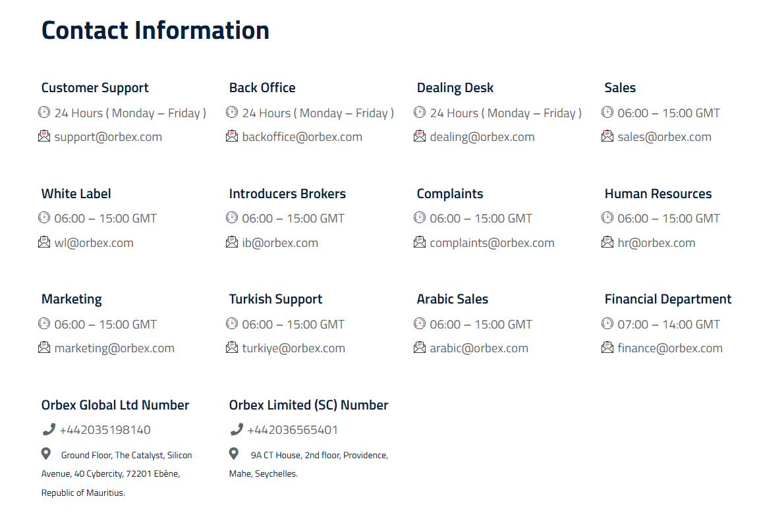
Task: Click the map pin icon beside Mauritius address
Action: 46,454
